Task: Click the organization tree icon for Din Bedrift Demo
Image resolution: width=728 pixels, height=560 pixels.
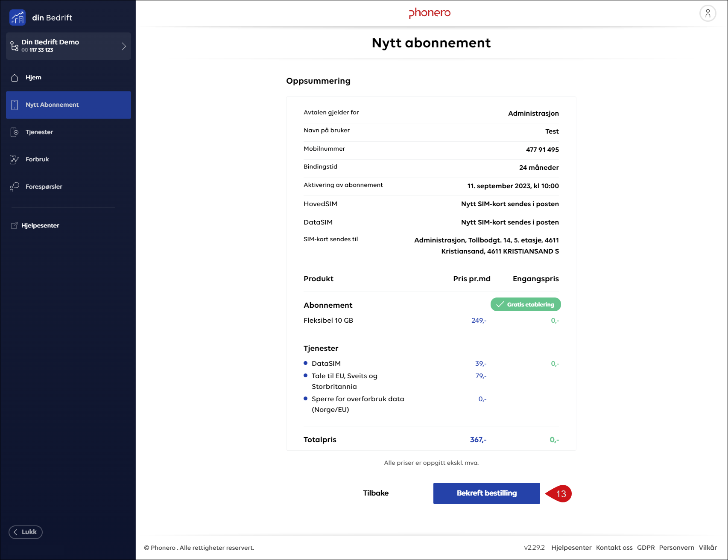Action: (15, 46)
